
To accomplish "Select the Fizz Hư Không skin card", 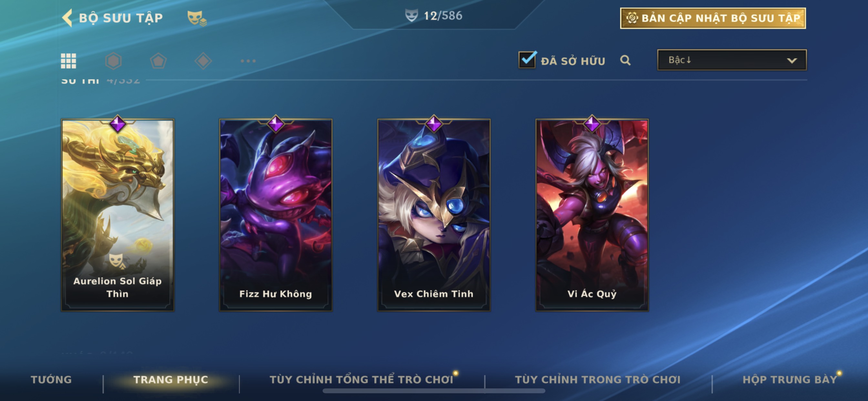I will pos(276,215).
